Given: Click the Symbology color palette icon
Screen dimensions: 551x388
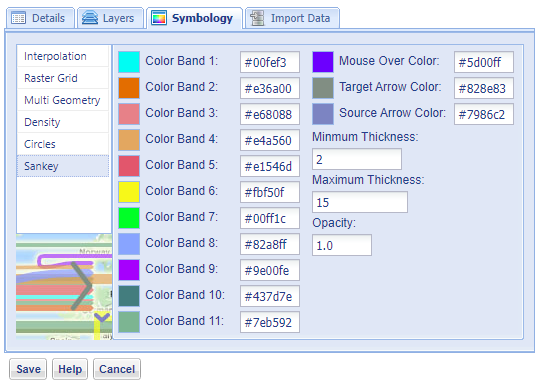Looking at the screenshot, I should [x=159, y=18].
